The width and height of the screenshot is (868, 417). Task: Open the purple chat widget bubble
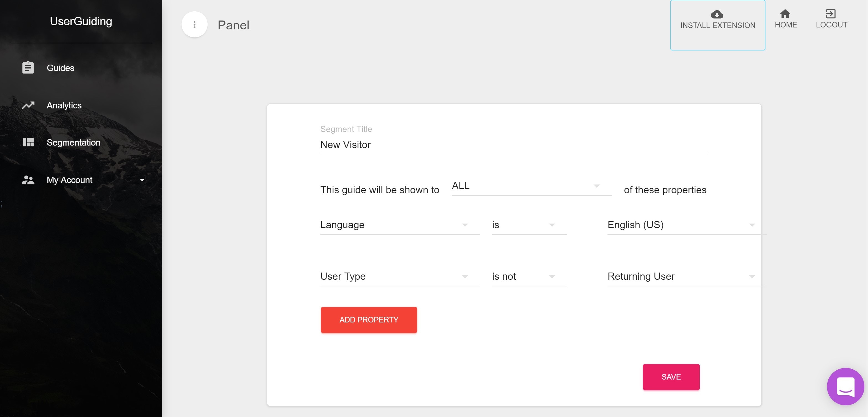pyautogui.click(x=845, y=386)
